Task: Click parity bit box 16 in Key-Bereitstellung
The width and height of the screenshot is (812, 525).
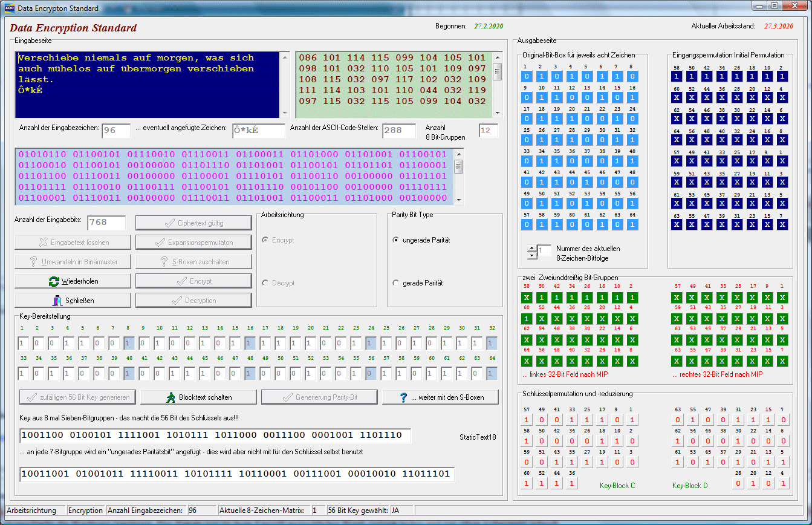Action: [250, 344]
